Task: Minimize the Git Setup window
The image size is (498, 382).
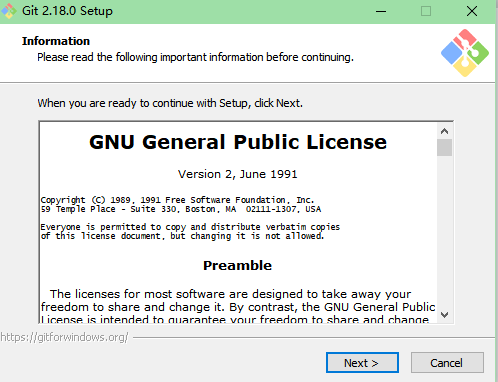Action: tap(381, 11)
